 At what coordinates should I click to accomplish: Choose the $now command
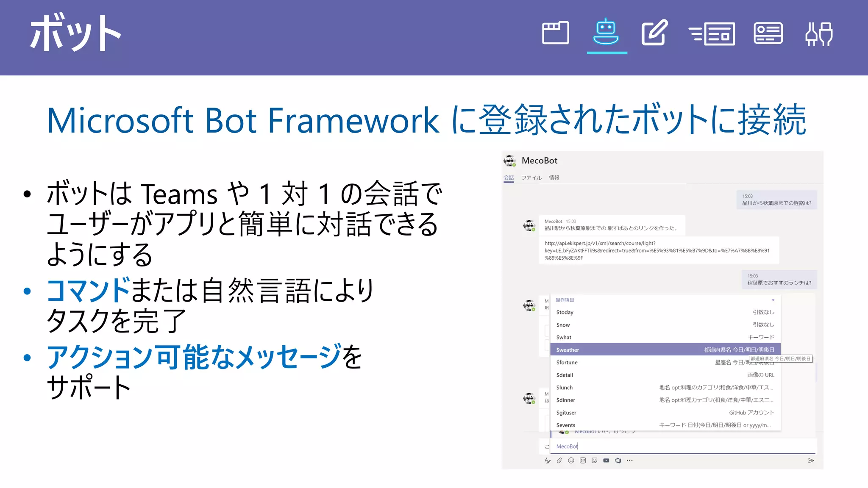pos(665,325)
